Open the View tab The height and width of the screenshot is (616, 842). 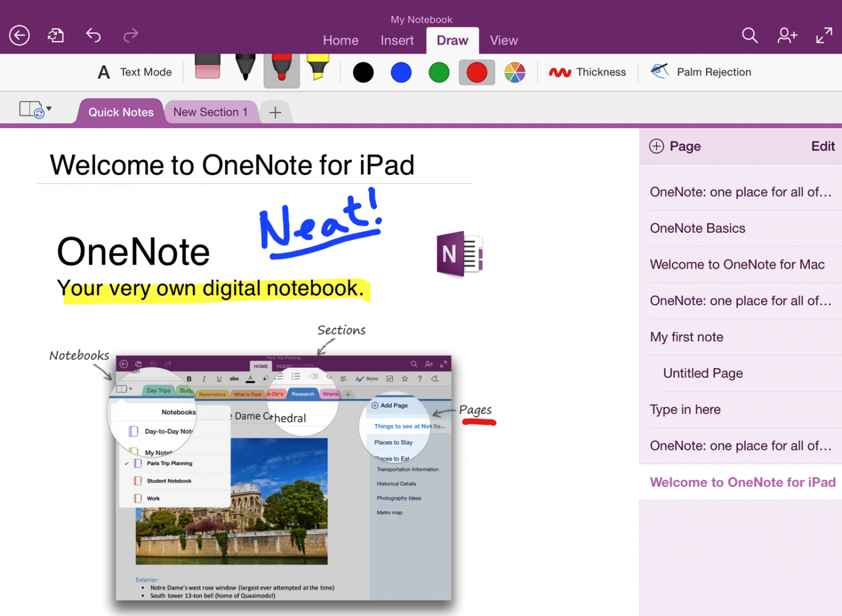tap(504, 41)
